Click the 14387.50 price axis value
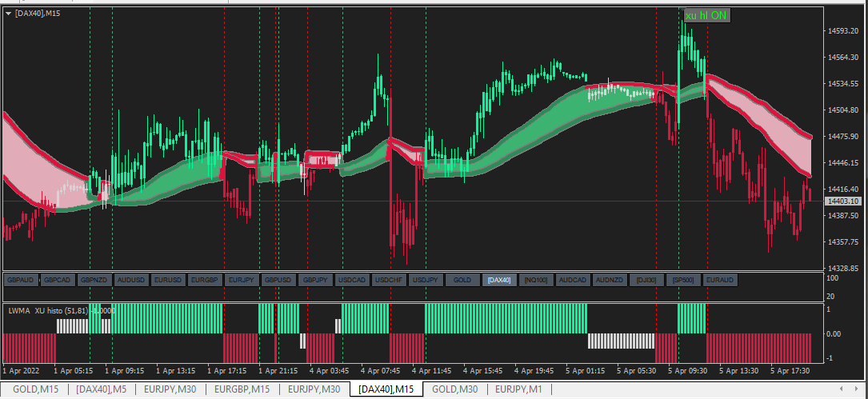Screen dimensions: 868x399 843,215
